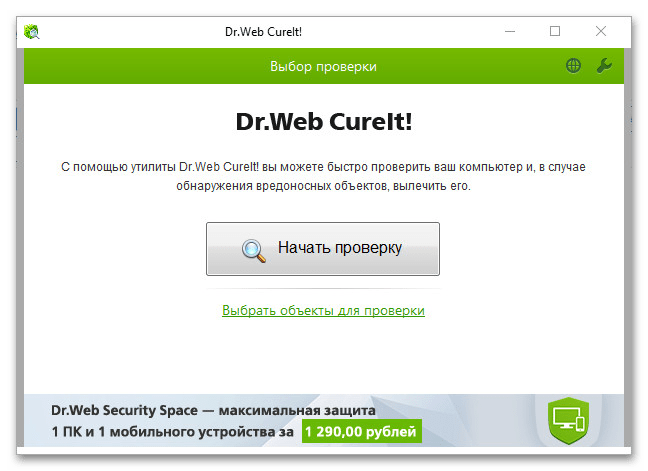Image resolution: width=648 pixels, height=471 pixels.
Task: Click the 1 ПК и 1 мобильного устройства text
Action: 173,432
